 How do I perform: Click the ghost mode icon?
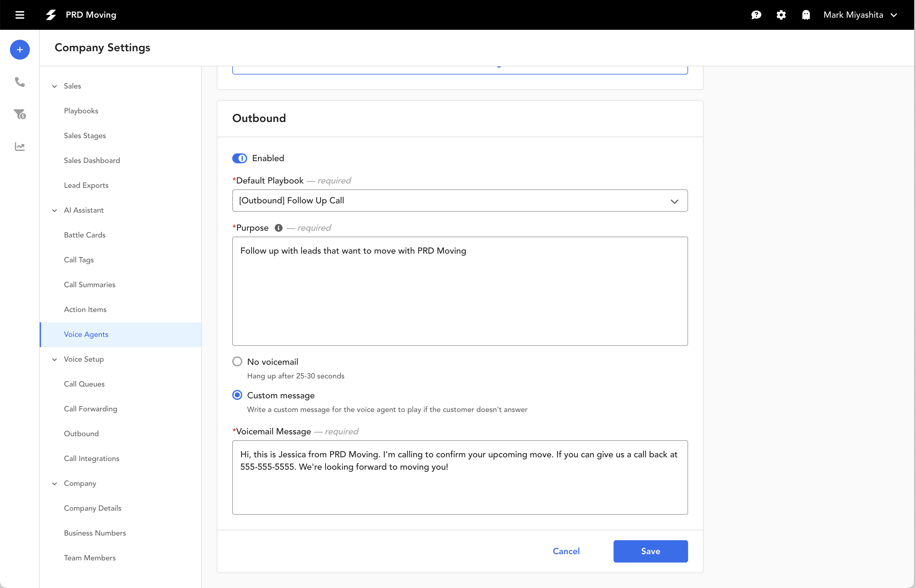point(806,15)
